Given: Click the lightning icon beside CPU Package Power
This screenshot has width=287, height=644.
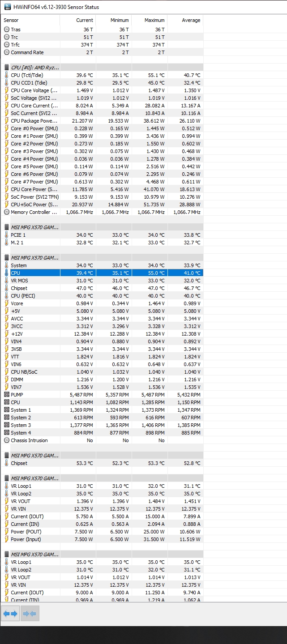Looking at the screenshot, I should click(x=6, y=121).
